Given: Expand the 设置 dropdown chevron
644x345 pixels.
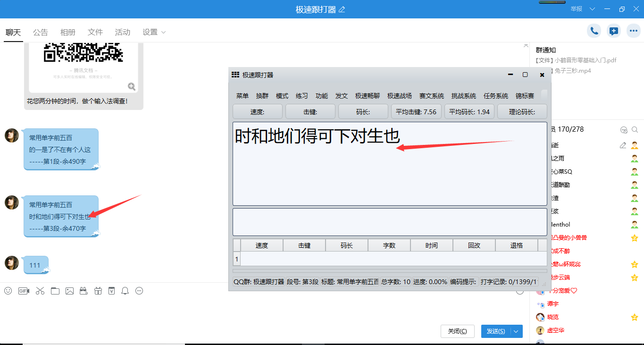Looking at the screenshot, I should (x=164, y=33).
